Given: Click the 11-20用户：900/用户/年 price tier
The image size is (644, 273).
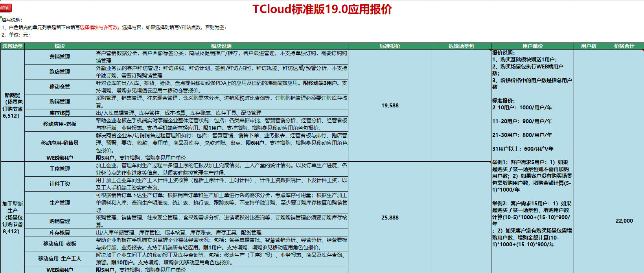Looking at the screenshot, I should pos(522,121).
